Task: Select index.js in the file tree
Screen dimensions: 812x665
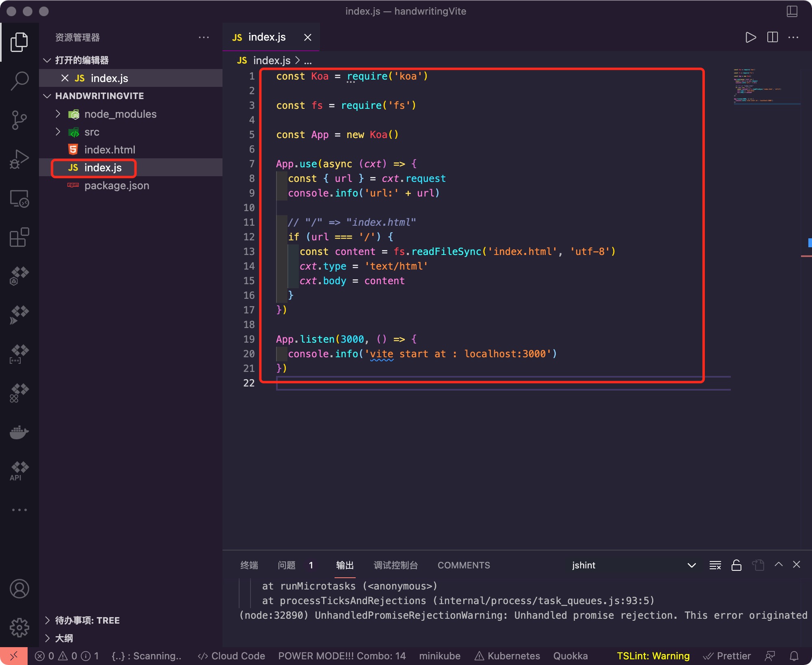Action: (103, 168)
